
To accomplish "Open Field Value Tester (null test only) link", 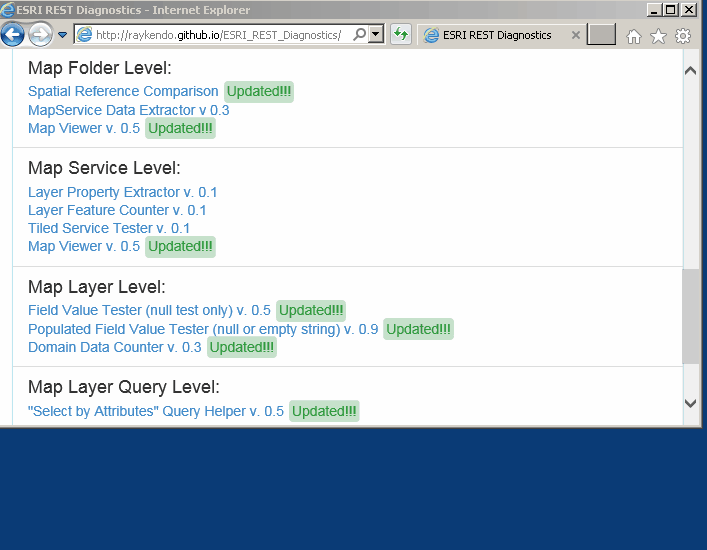I will (149, 310).
